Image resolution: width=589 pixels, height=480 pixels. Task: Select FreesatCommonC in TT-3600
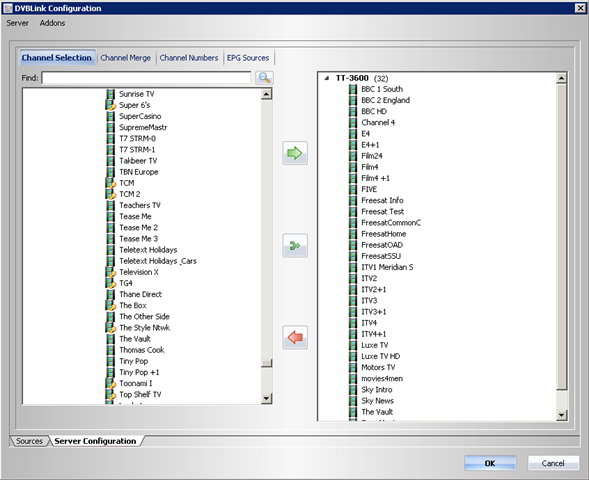point(391,223)
